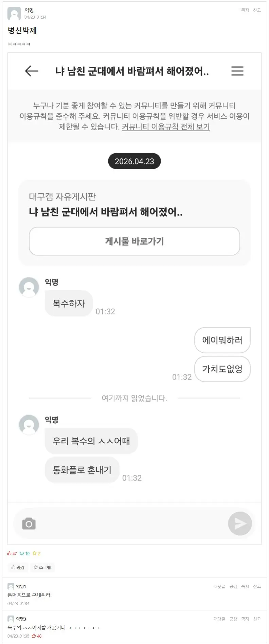Click the back arrow in the chat header
This screenshot has width=269, height=644.
tap(31, 71)
